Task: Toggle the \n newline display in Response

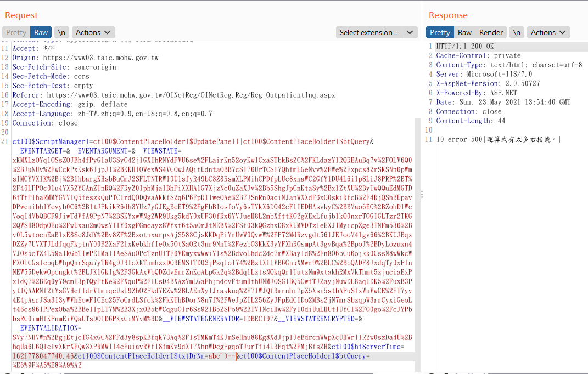Action: coord(517,32)
